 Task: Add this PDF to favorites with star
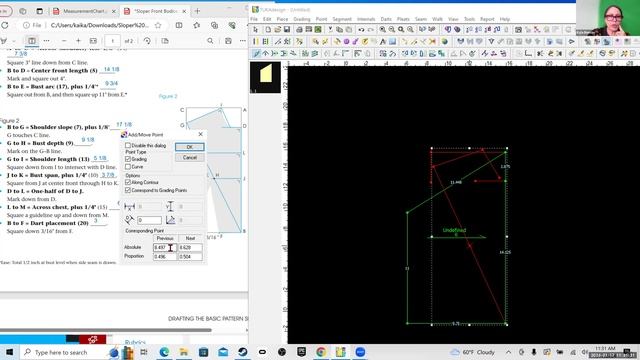coord(158,25)
